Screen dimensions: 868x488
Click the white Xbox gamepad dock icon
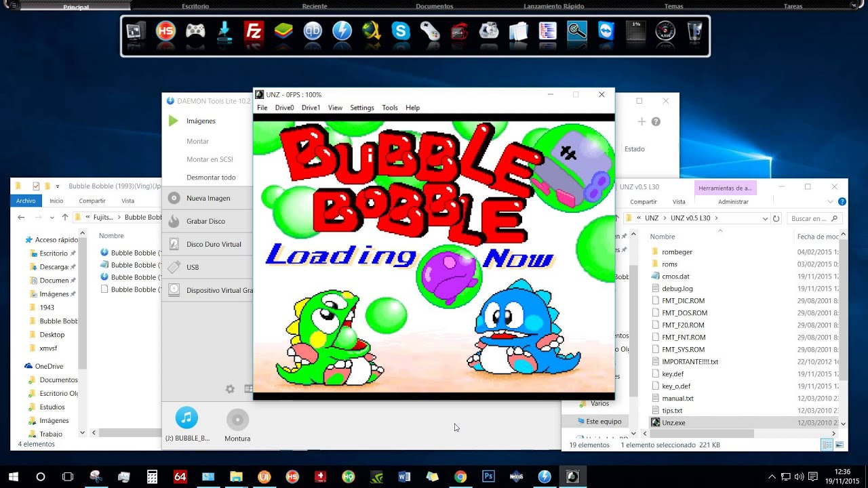[195, 31]
